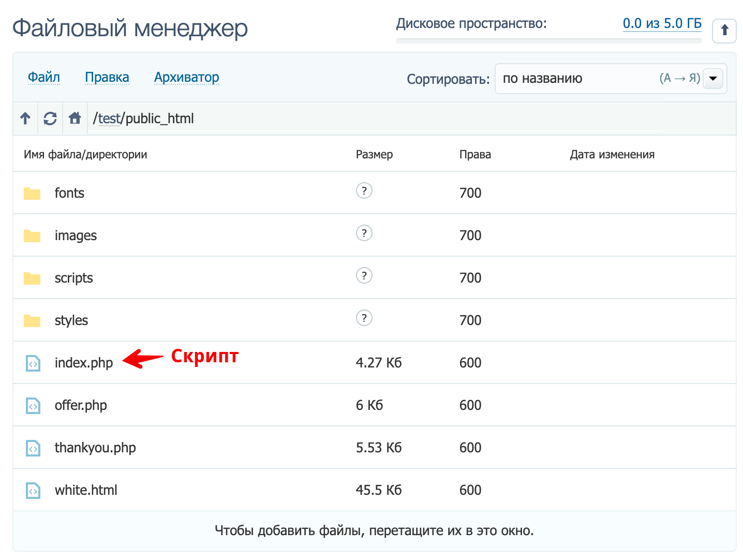Select the index.php file icon
This screenshot has width=743, height=560.
click(32, 363)
